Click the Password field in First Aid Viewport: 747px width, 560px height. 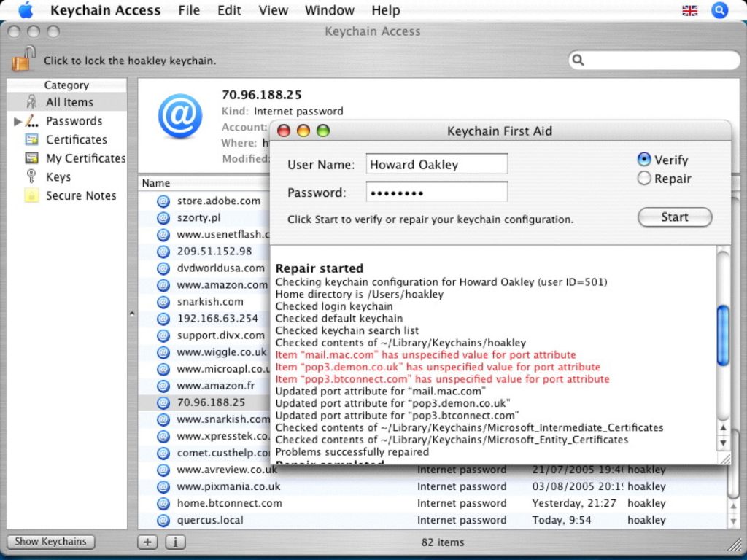436,192
